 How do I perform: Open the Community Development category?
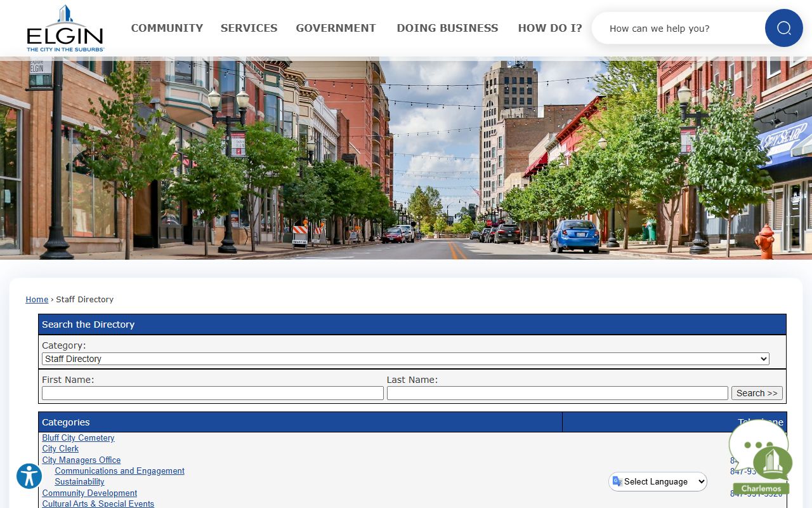click(x=89, y=493)
